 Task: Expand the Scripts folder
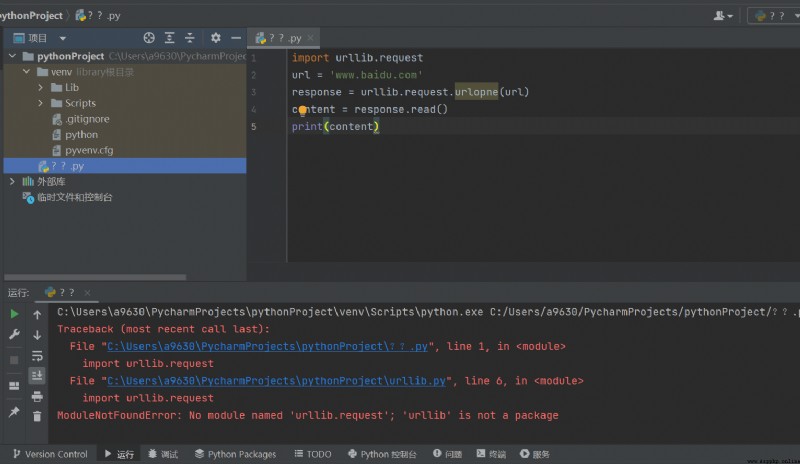40,103
